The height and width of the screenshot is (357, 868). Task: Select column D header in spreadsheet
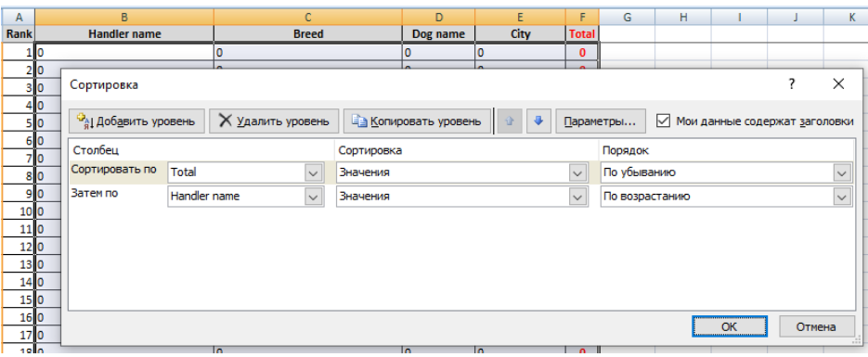point(439,17)
